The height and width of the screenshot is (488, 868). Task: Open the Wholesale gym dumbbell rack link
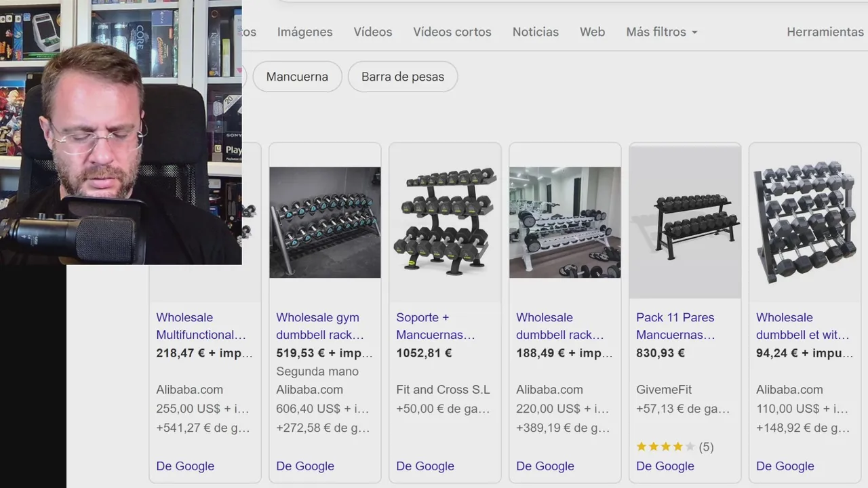click(320, 326)
